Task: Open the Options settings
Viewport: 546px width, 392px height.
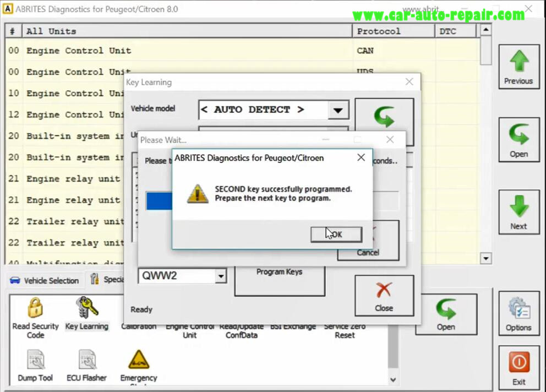Action: [x=519, y=314]
